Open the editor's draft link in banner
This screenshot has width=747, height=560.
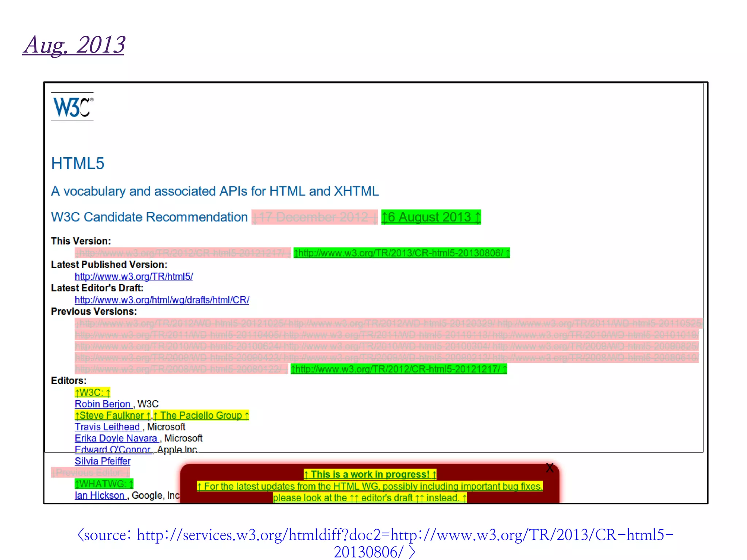tap(387, 498)
